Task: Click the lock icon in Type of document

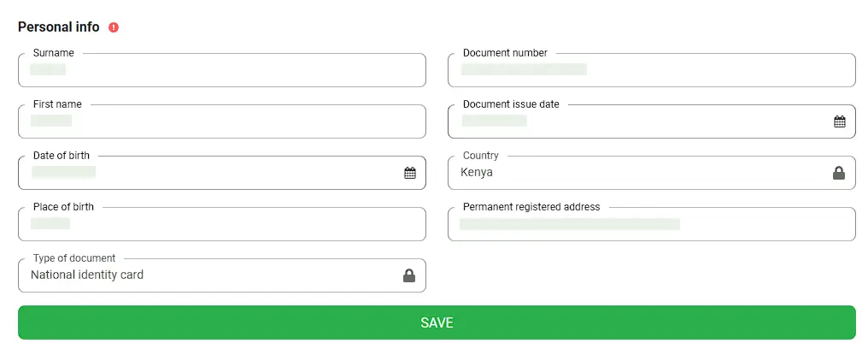Action: pyautogui.click(x=409, y=275)
